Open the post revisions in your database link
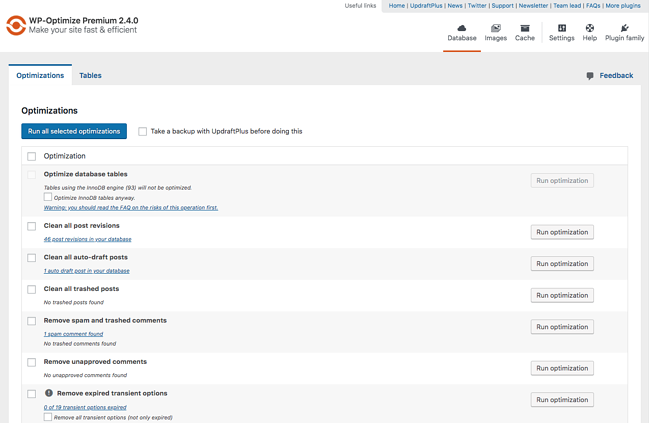The image size is (649, 423). pos(87,239)
